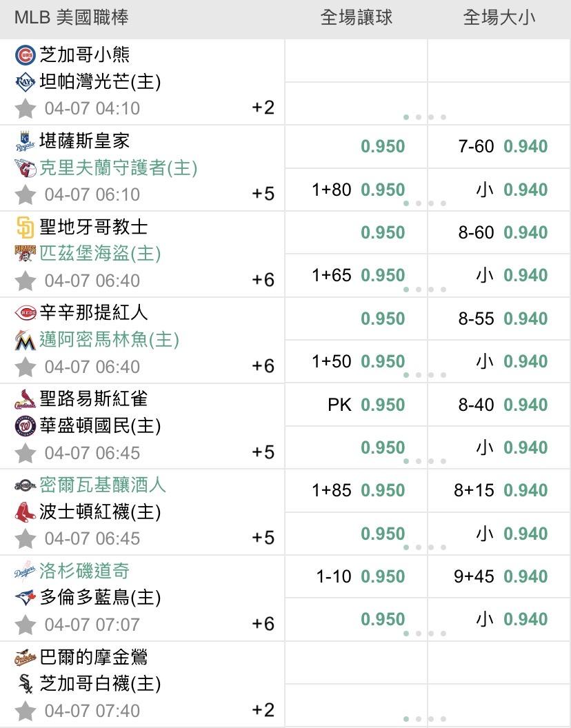Click the Cincinnati Reds logo
Image resolution: width=571 pixels, height=728 pixels.
pyautogui.click(x=25, y=313)
